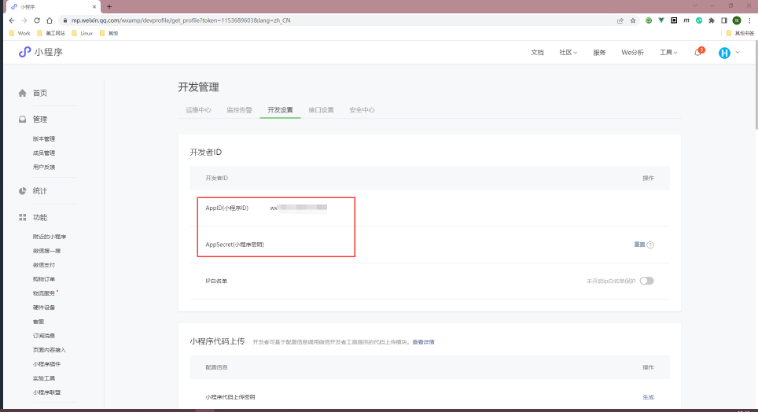
Task: Open 订阅消息 in sidebar
Action: pyautogui.click(x=44, y=336)
